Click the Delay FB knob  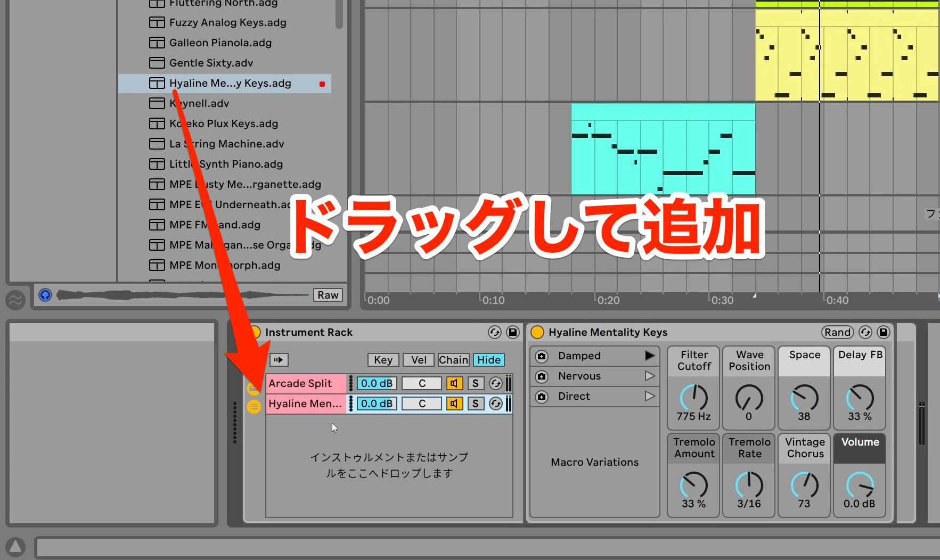860,398
